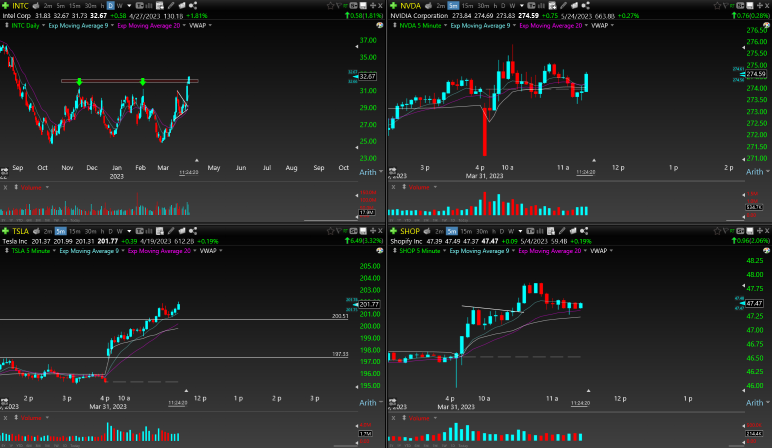
Task: Click the star favorite icon on SHOP chart
Action: pyautogui.click(x=717, y=231)
